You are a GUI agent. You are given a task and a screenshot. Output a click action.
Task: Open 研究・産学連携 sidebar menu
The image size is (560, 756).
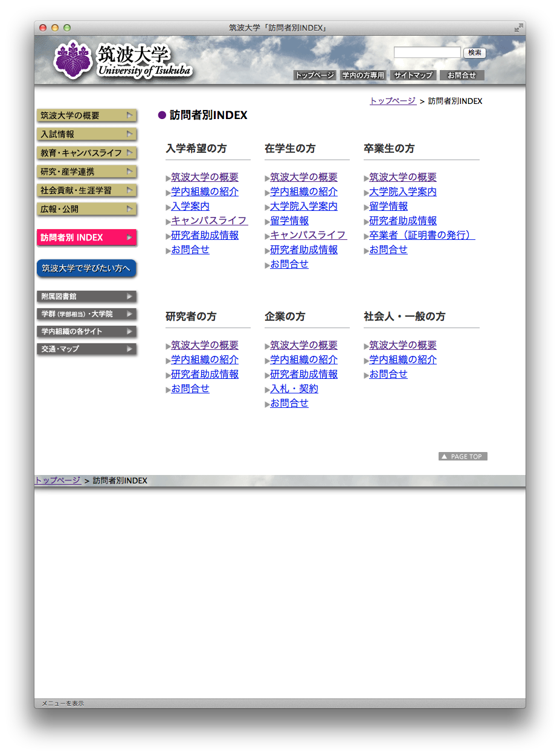(86, 172)
